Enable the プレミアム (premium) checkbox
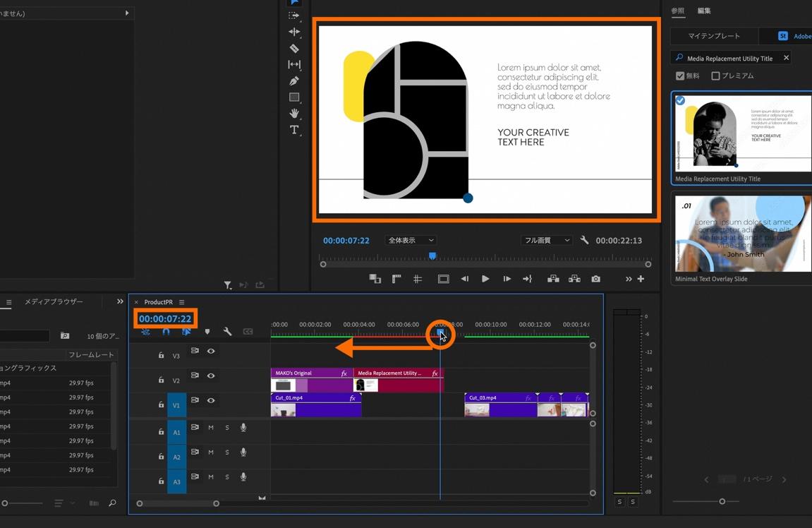This screenshot has height=528, width=812. [715, 76]
